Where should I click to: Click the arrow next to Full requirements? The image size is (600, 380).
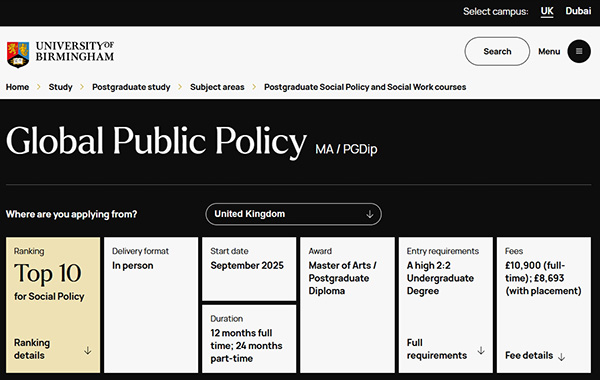[x=481, y=350]
